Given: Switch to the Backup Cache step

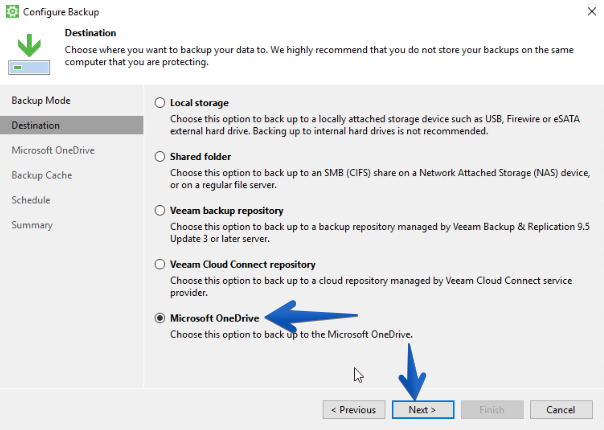Looking at the screenshot, I should point(42,175).
